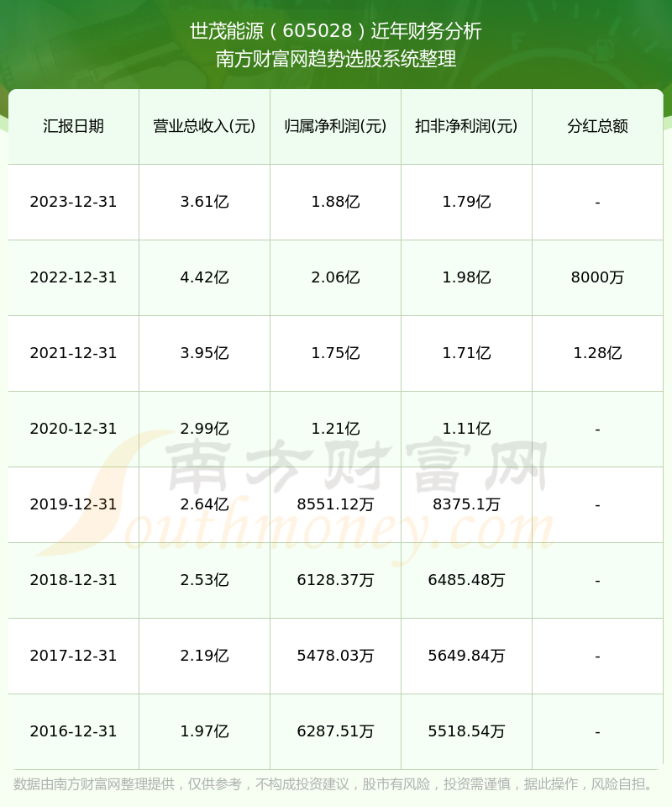
Task: Click the 营业总收入(元) column header
Action: (205, 126)
